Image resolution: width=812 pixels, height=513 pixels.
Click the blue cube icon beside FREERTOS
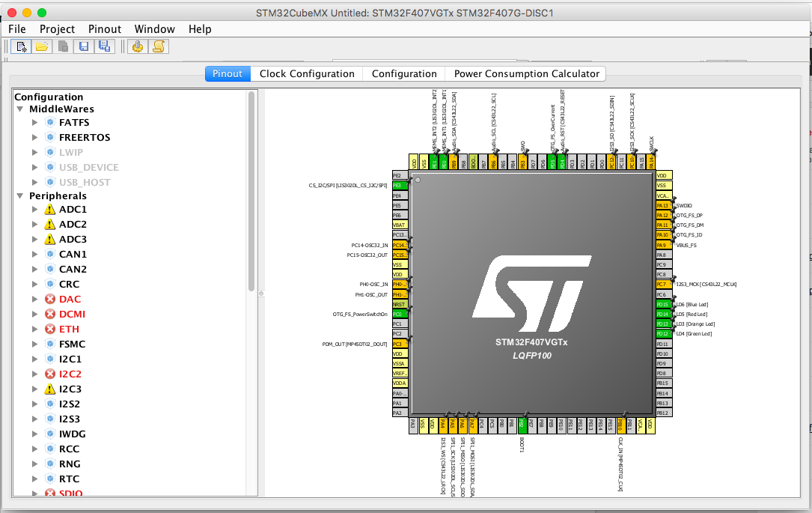49,137
